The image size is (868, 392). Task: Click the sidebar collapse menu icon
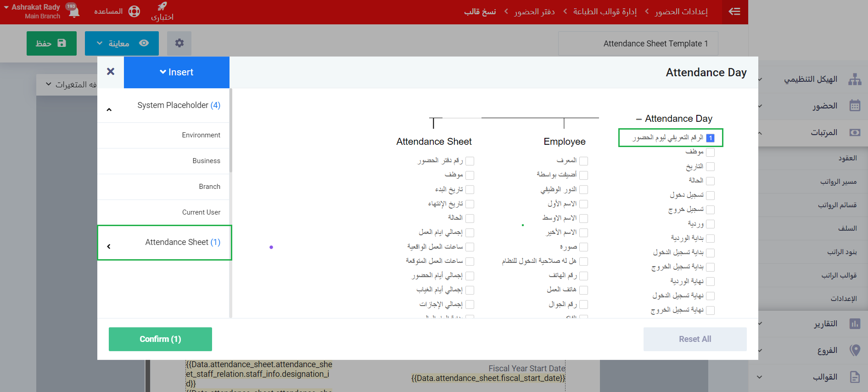pyautogui.click(x=734, y=11)
